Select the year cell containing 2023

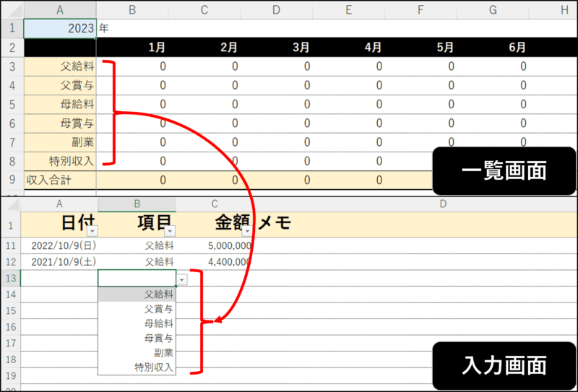click(x=60, y=28)
